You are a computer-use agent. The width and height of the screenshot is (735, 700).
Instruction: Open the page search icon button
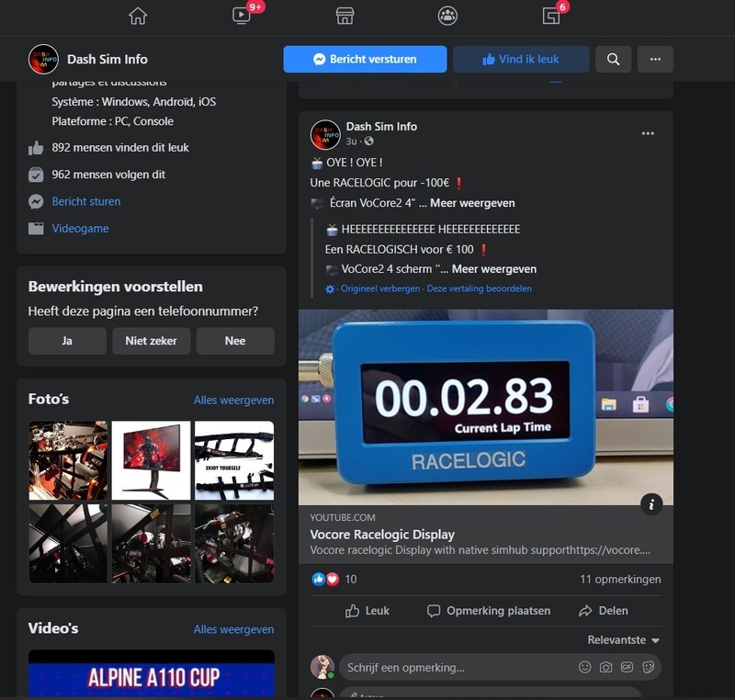click(613, 59)
